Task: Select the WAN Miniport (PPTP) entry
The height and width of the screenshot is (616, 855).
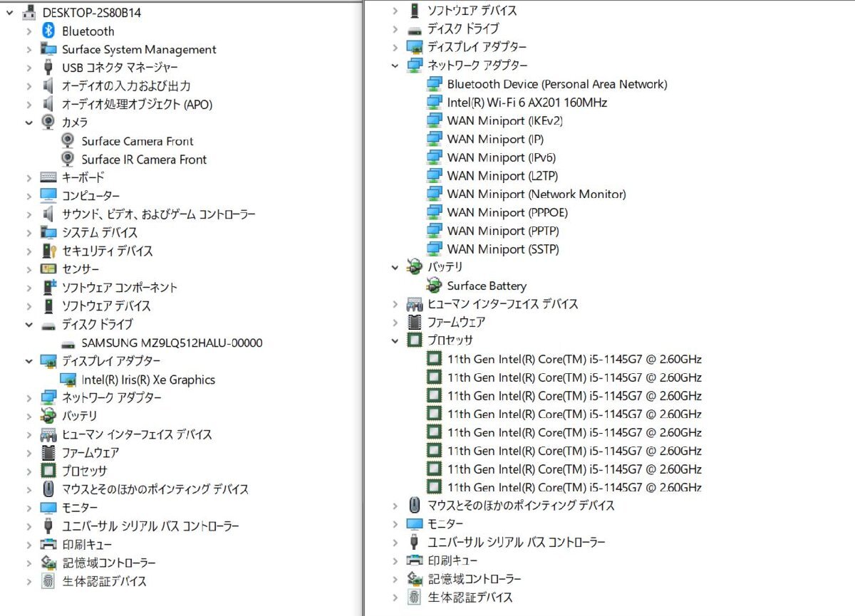Action: pyautogui.click(x=503, y=231)
